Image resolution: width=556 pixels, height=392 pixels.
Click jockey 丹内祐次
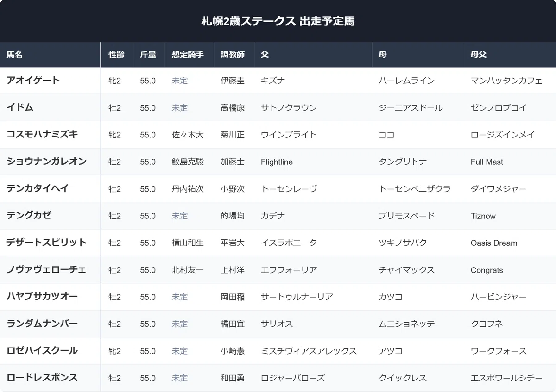click(188, 189)
